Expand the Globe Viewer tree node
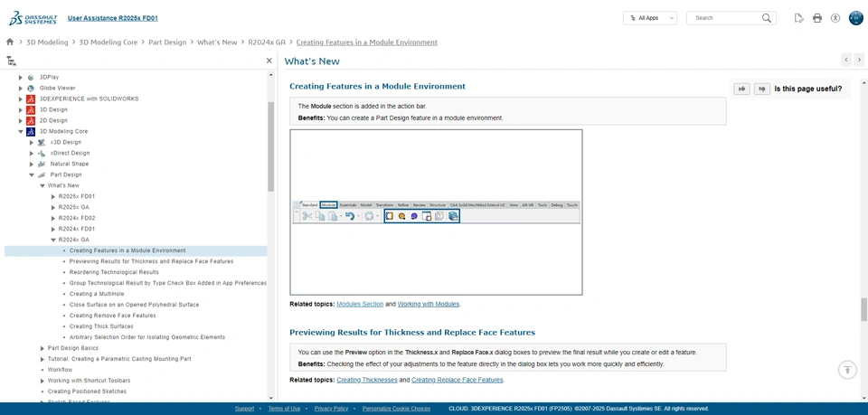 21,88
